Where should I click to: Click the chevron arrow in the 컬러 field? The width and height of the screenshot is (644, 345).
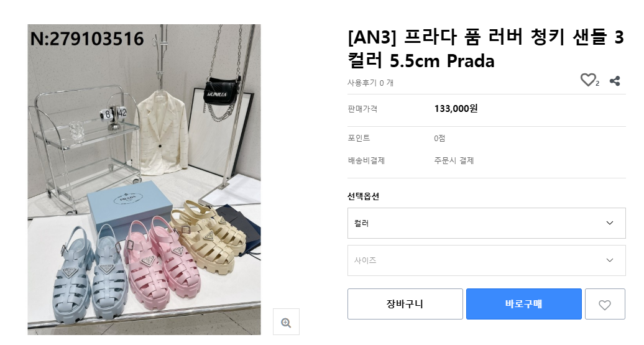coord(609,223)
